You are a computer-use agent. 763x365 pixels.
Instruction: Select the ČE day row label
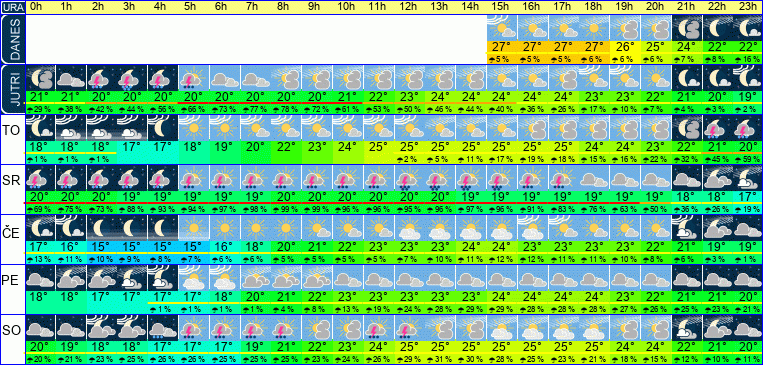tap(10, 233)
